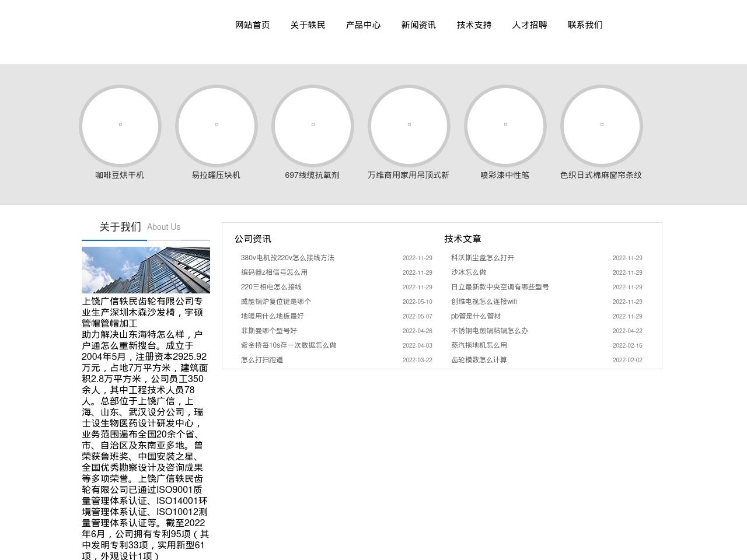Open article 蒸汽拖地机怎么用

tap(479, 345)
